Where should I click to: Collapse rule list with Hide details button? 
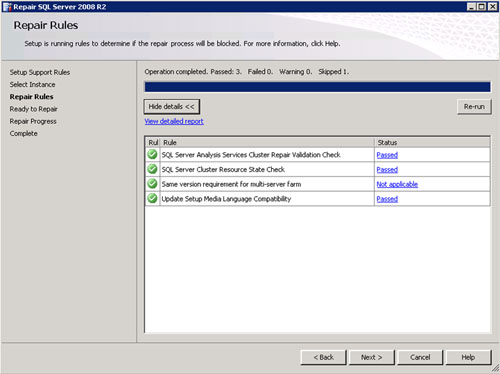pos(172,107)
